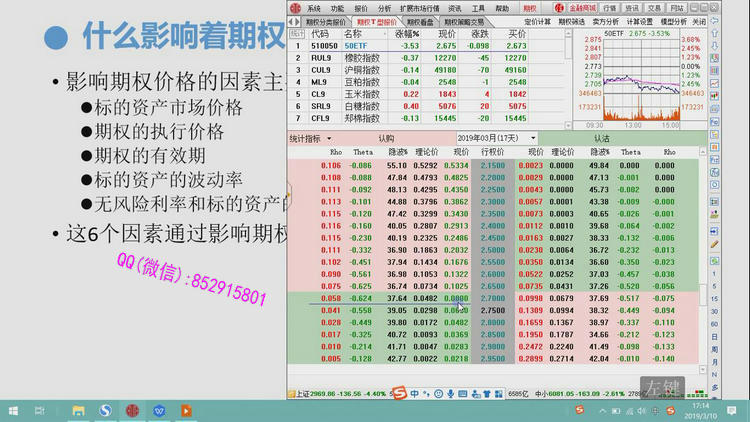The height and width of the screenshot is (422, 750).
Task: Click the orange video player taskbar icon
Action: pyautogui.click(x=185, y=410)
